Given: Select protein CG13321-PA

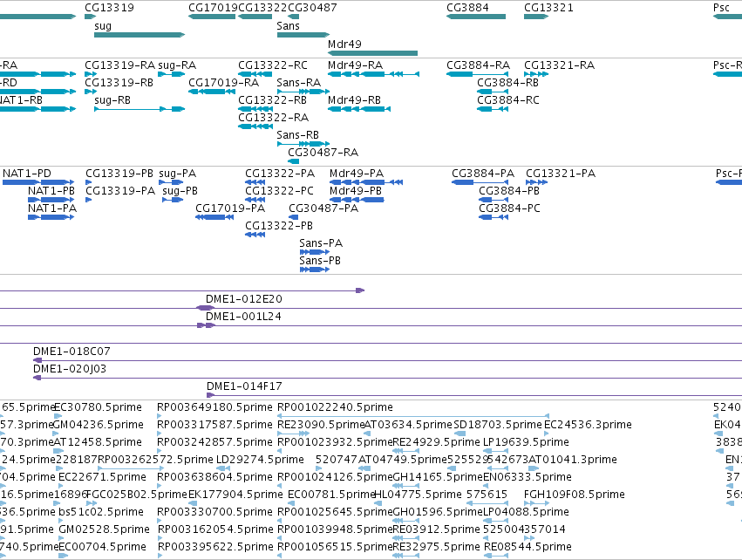Looking at the screenshot, I should [x=536, y=182].
